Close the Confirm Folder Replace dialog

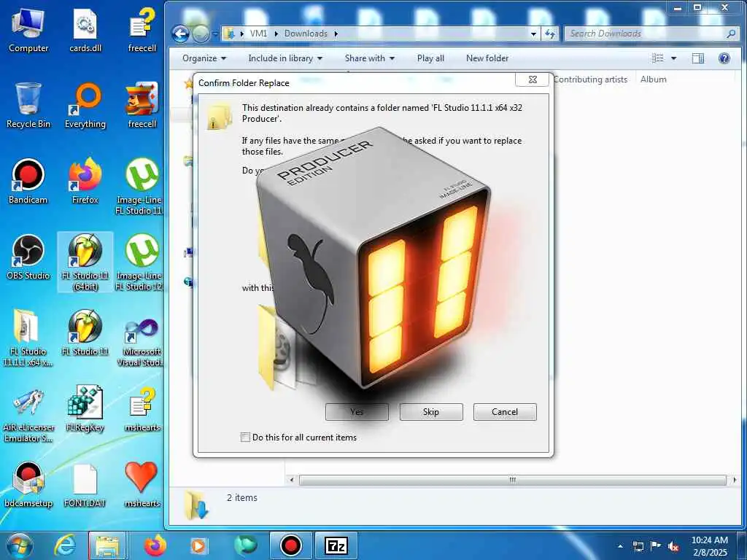(533, 79)
